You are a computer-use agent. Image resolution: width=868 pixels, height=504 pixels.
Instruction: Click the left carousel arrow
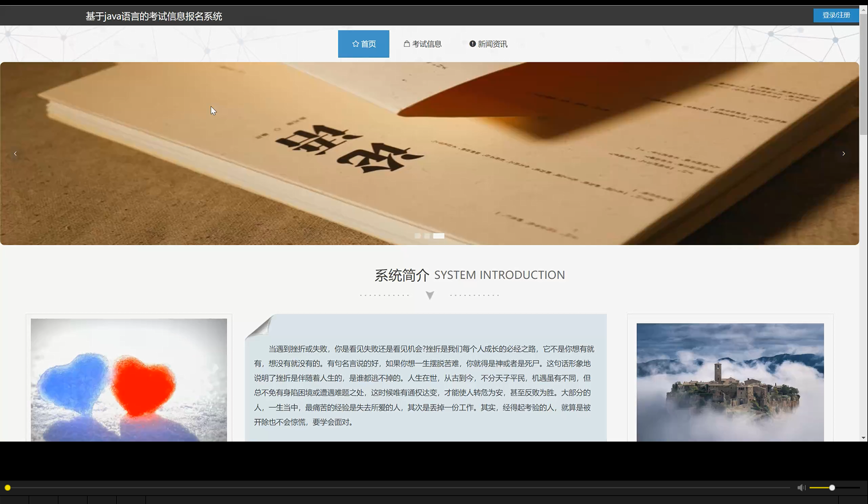click(15, 153)
